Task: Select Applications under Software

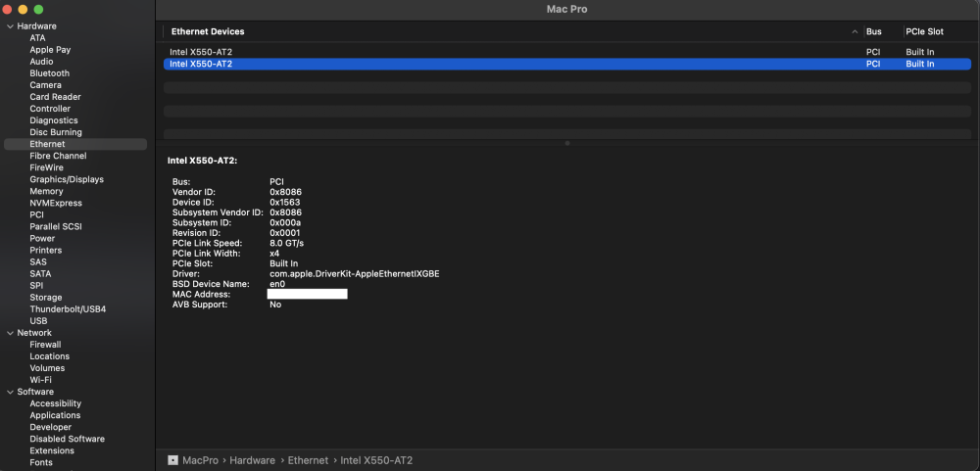Action: (55, 415)
